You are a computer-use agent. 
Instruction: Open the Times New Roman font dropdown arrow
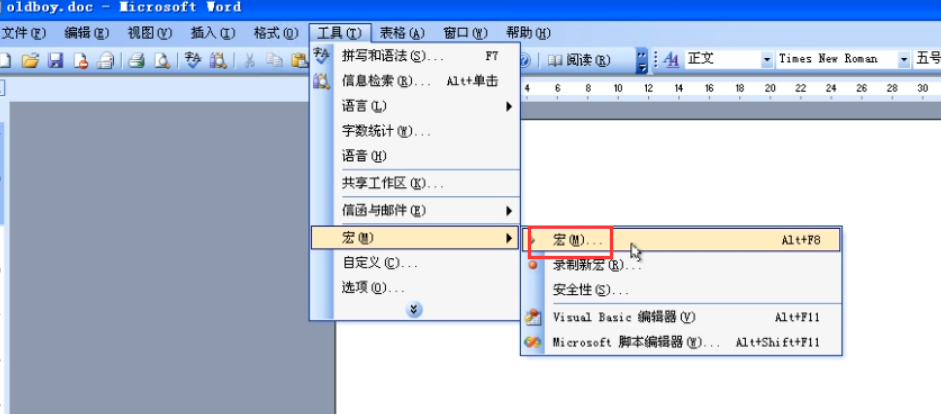904,59
